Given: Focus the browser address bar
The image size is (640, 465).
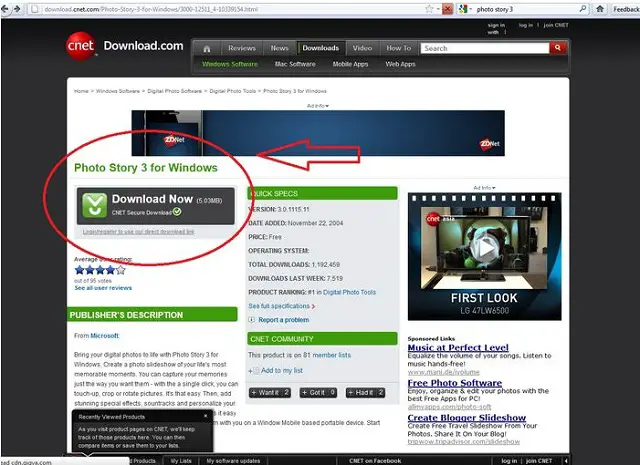Looking at the screenshot, I should coord(229,9).
